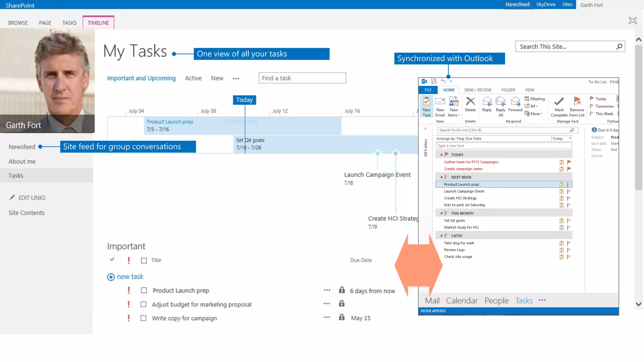Click the Newsfeed link in top bar
644x362 pixels.
coord(517,4)
